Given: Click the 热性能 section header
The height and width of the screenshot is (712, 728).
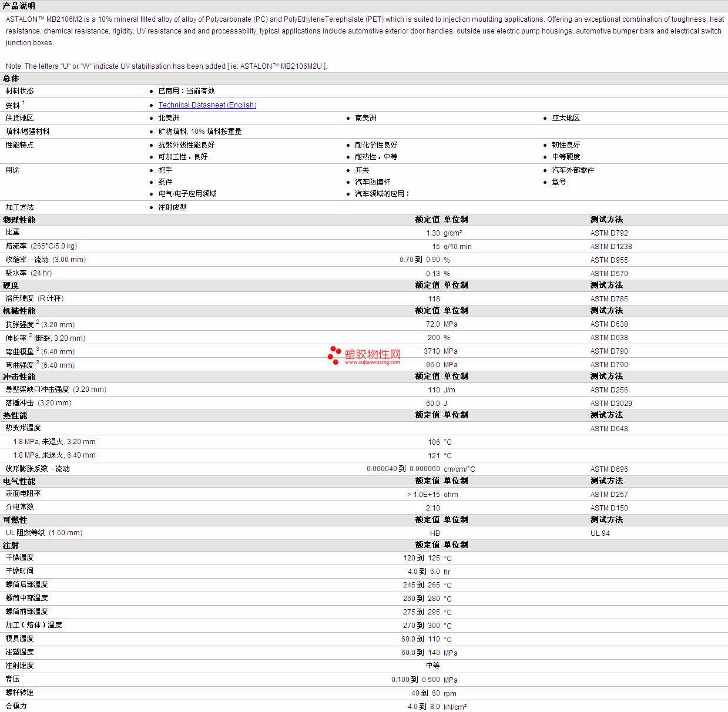Looking at the screenshot, I should (x=15, y=415).
